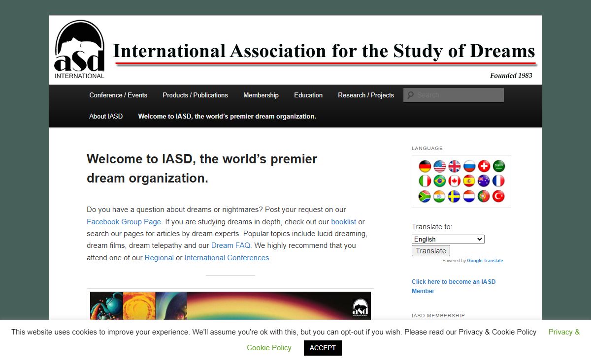This screenshot has height=364, width=591.
Task: Open the Facebook Group Page link
Action: pyautogui.click(x=124, y=222)
